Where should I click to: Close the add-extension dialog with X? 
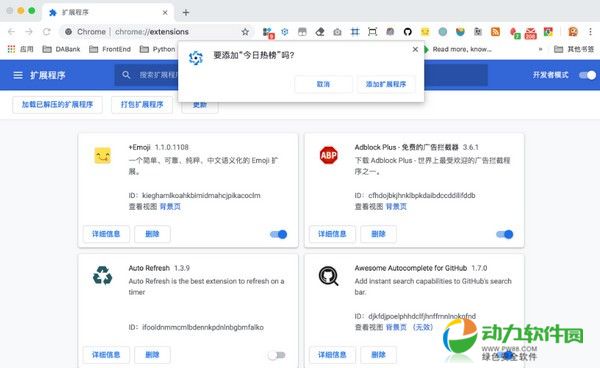click(415, 49)
